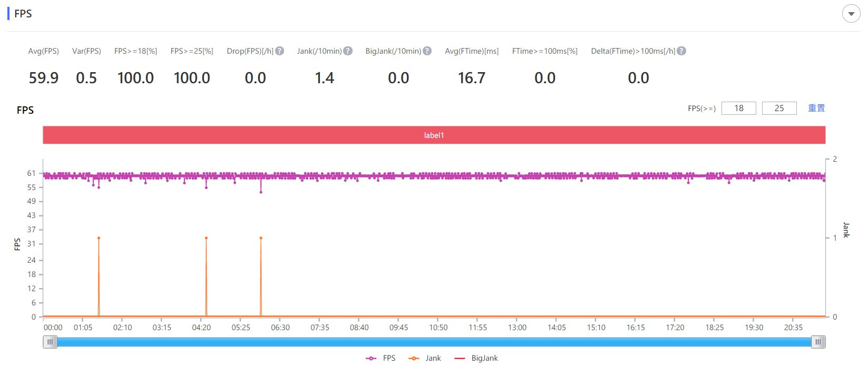Open help icon next to Drop(FPS)[/h]

[280, 51]
